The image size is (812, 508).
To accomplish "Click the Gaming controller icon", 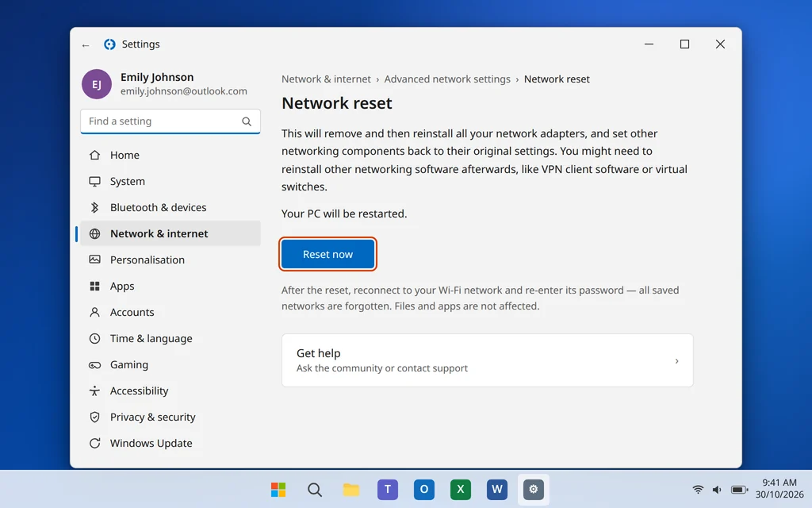I will [94, 365].
